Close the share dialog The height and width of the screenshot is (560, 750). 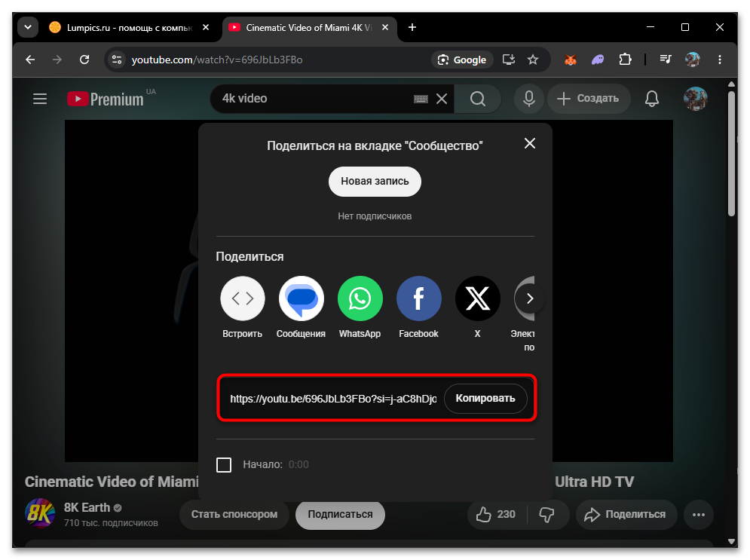[x=530, y=143]
